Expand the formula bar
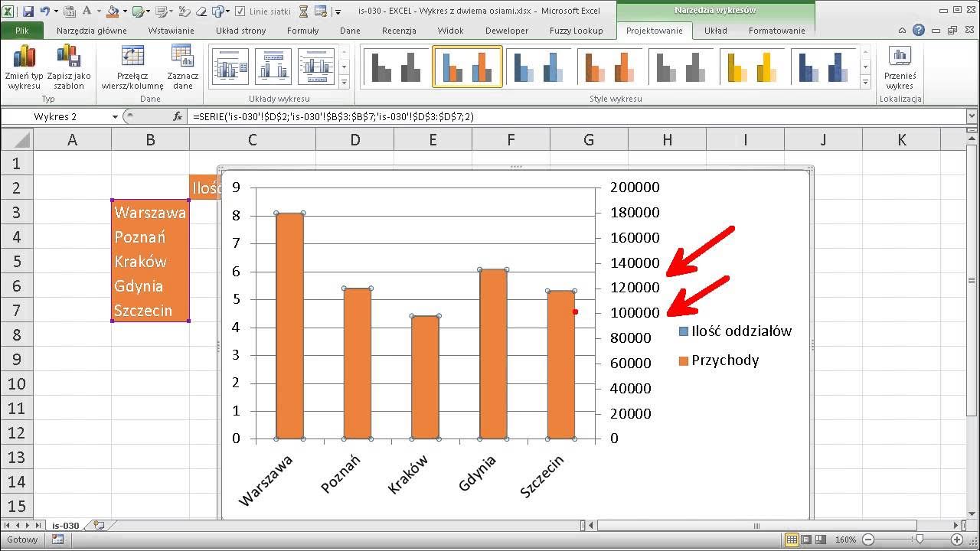This screenshot has height=551, width=980. click(972, 116)
